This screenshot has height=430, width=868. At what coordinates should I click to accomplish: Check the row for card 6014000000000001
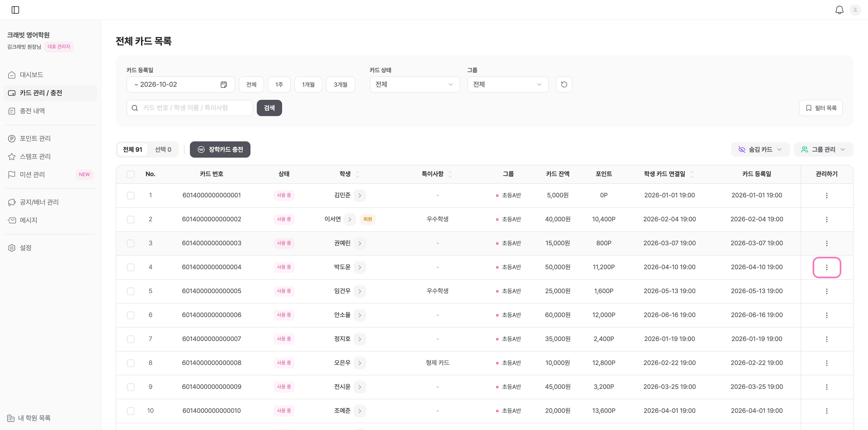click(x=131, y=196)
